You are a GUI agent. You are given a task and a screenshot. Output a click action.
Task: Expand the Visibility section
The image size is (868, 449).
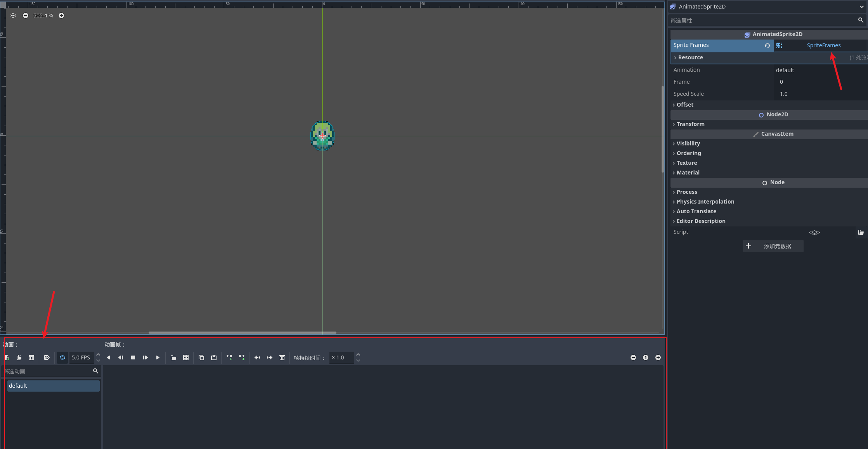(x=688, y=143)
